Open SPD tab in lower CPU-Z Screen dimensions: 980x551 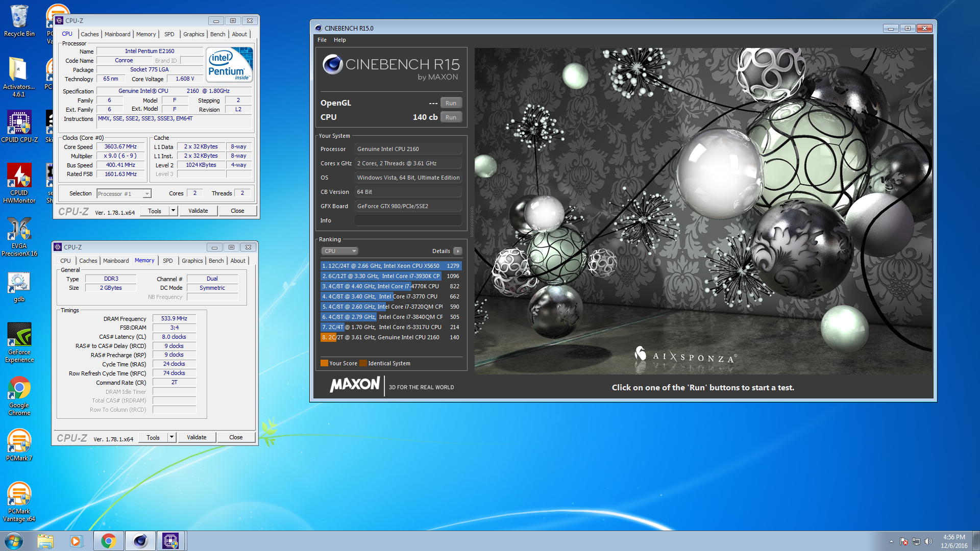tap(168, 261)
